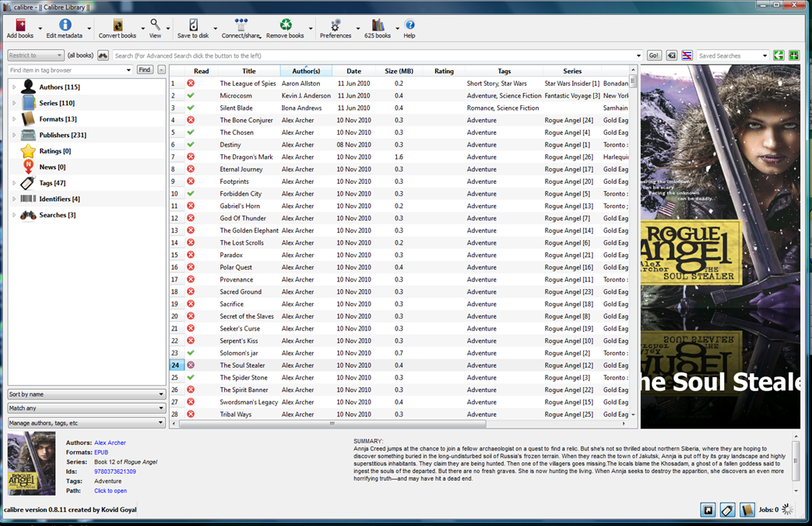Screen dimensions: 812x526
Task: Click the Help question mark icon
Action: pos(410,27)
